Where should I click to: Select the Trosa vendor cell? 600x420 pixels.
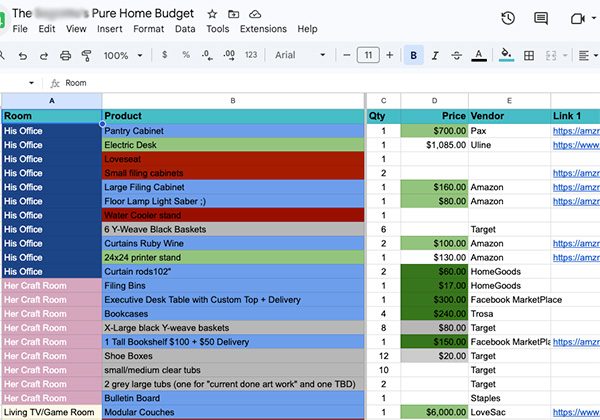tap(509, 314)
